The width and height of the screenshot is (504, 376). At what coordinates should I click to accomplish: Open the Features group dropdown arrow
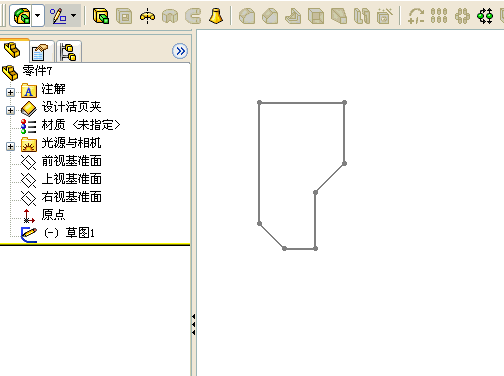[38, 16]
